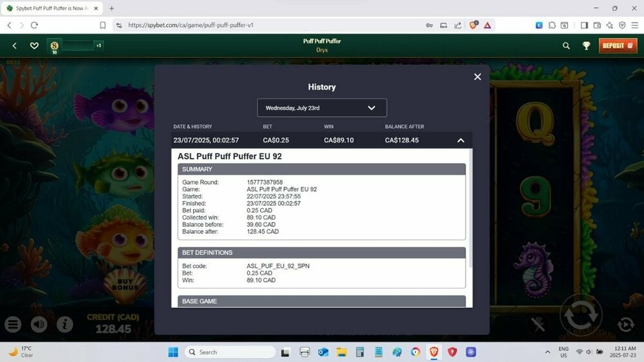Open the blue K extension icon
The image size is (644, 362).
(539, 25)
